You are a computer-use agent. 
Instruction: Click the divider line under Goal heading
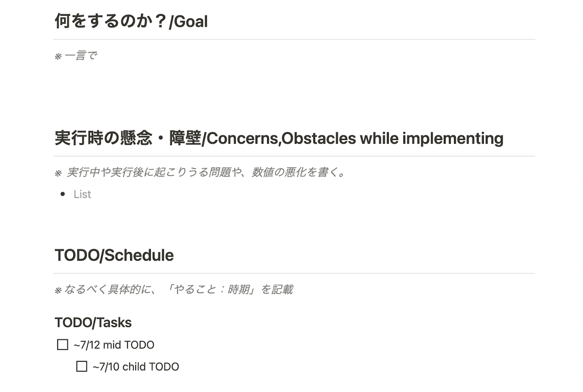tap(294, 39)
